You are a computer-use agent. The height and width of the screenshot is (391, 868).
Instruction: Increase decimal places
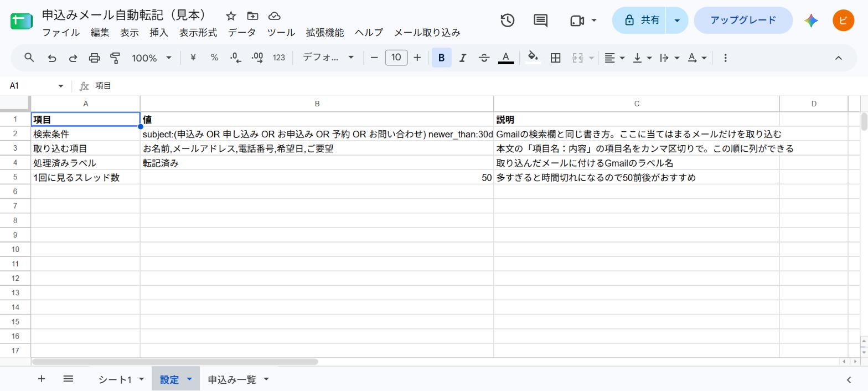tap(257, 58)
